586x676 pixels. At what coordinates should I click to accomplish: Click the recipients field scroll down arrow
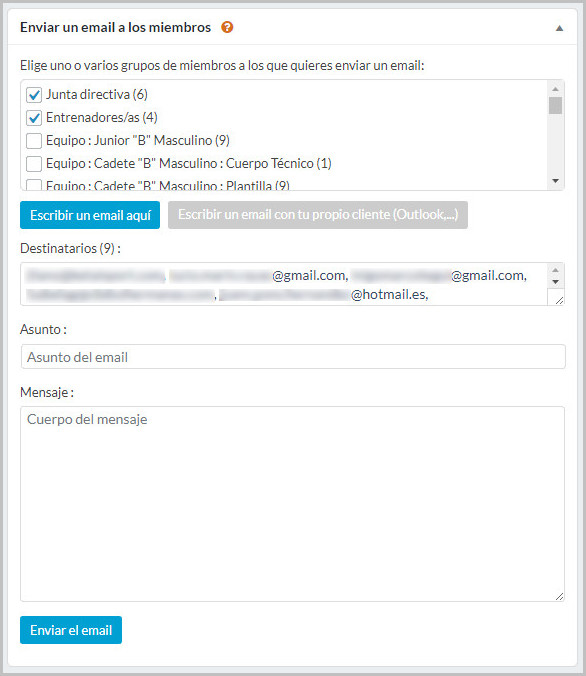[x=555, y=282]
